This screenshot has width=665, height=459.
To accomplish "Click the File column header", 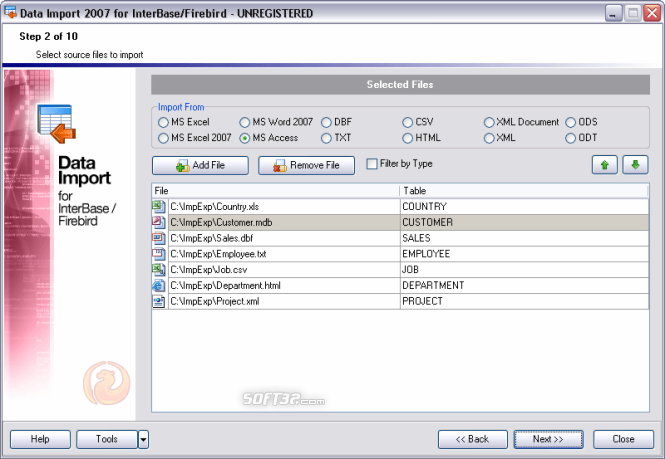I will (x=275, y=191).
